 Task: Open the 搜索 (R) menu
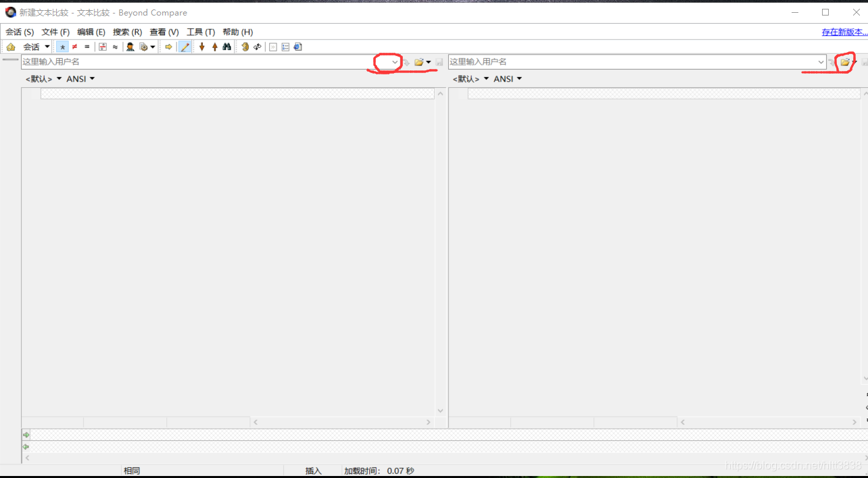pyautogui.click(x=127, y=32)
